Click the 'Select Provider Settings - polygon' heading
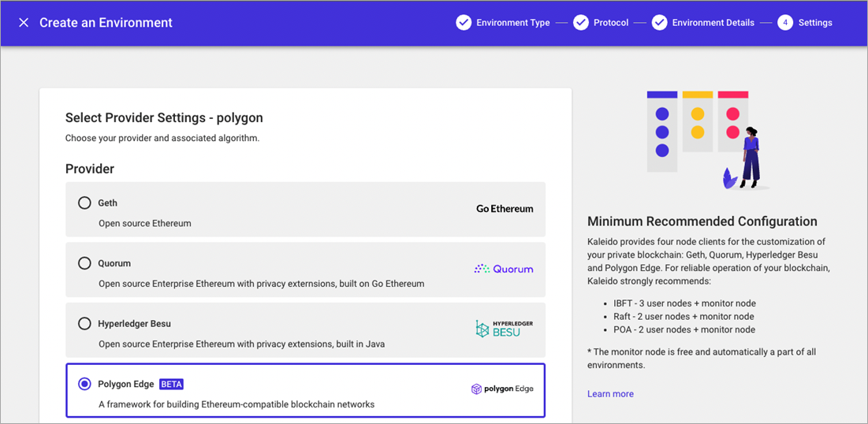 click(164, 117)
